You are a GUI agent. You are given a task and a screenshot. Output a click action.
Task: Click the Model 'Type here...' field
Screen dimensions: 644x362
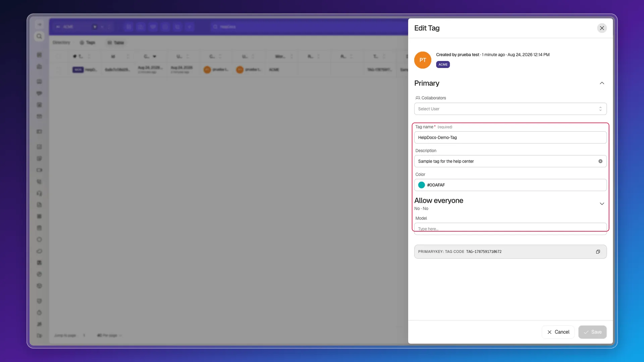click(510, 229)
